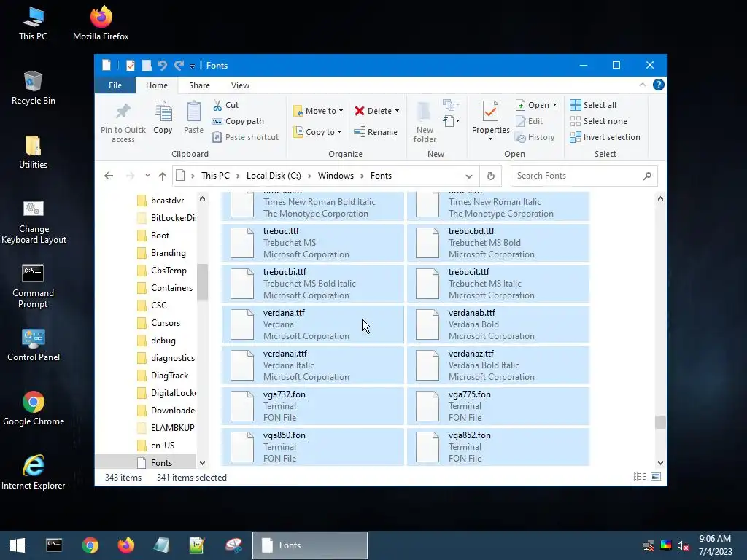Click Local Disk (C:) breadcrumb
Screen dimensions: 747x560
point(274,176)
